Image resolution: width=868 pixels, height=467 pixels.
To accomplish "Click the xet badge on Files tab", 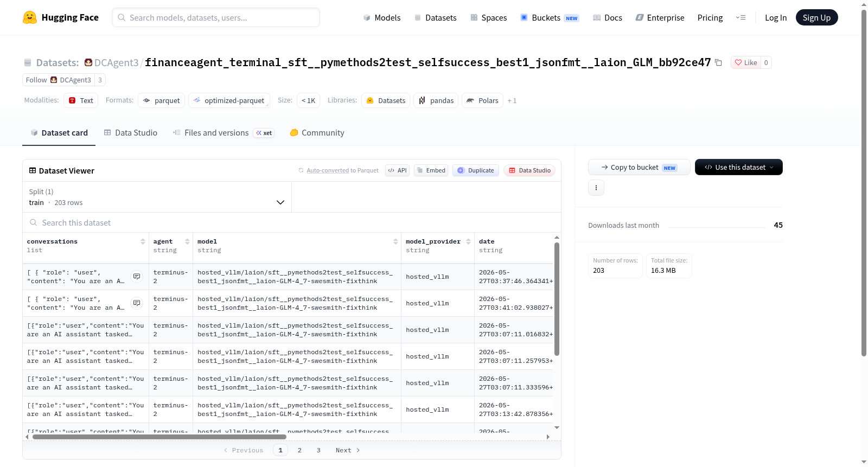I will (x=264, y=133).
